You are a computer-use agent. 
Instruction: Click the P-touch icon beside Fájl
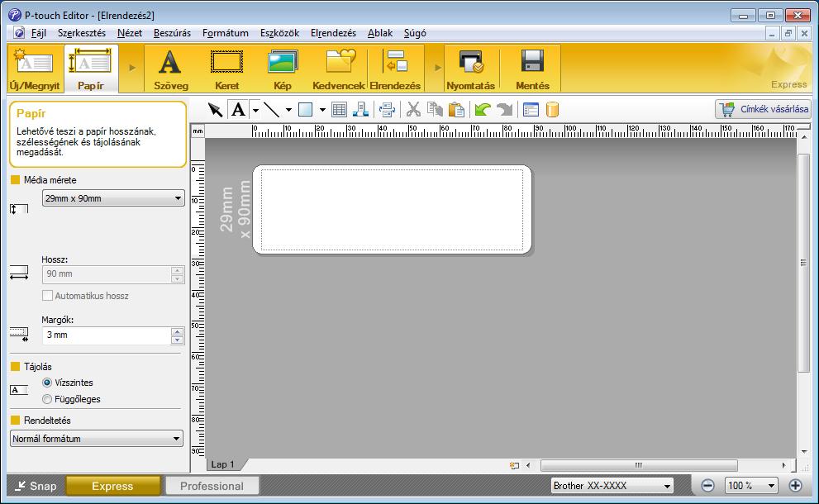point(19,33)
